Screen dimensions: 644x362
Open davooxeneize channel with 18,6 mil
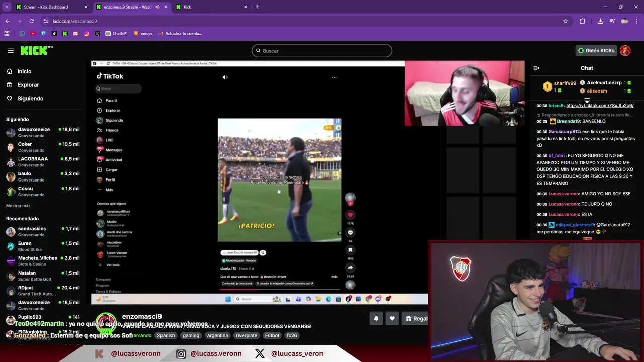tap(43, 132)
